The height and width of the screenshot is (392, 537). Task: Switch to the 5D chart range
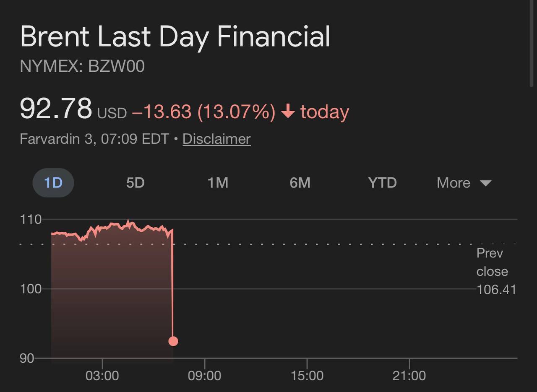pyautogui.click(x=135, y=183)
